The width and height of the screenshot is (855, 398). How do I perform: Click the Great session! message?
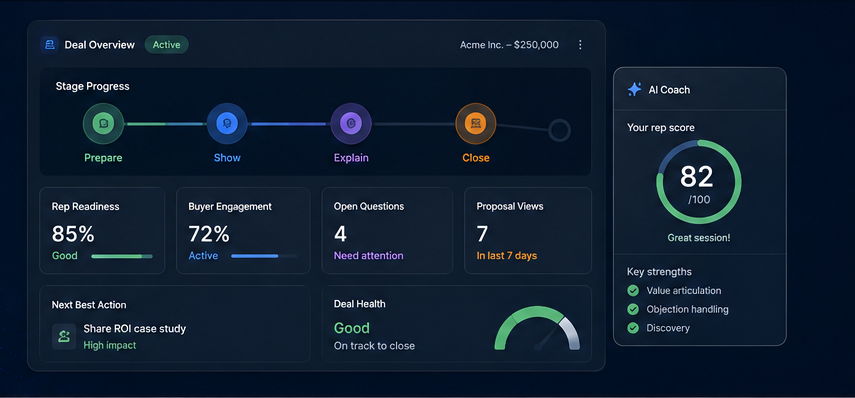point(699,238)
